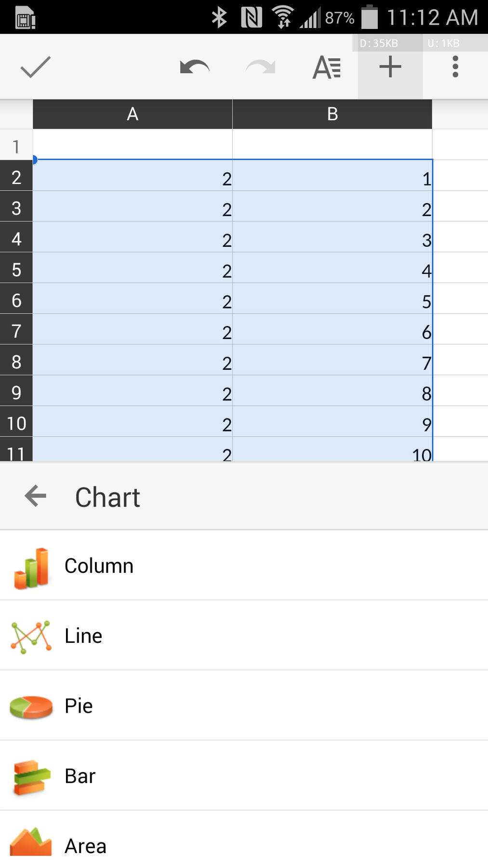Screen dimensions: 488x868
Task: Select the Column chart icon
Action: click(x=30, y=566)
